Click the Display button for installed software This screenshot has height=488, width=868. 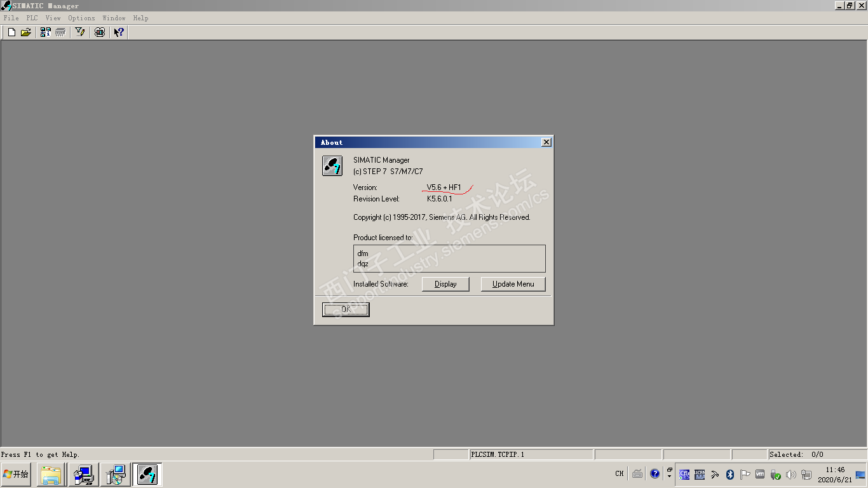pos(445,284)
